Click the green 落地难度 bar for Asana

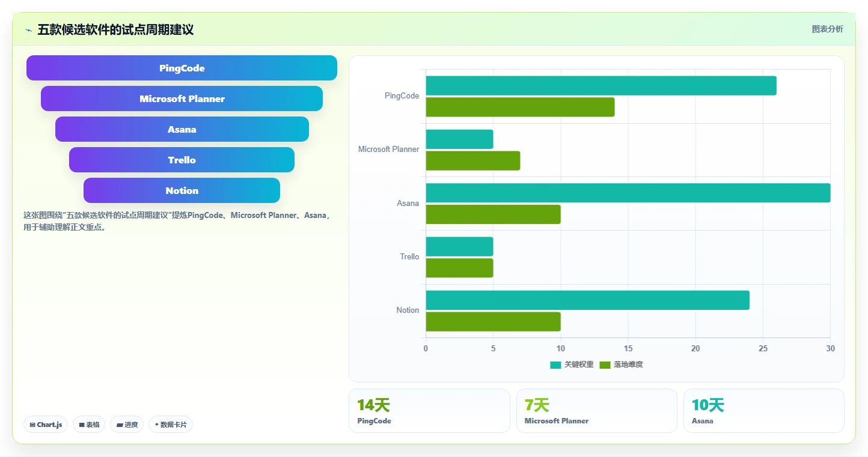point(493,214)
